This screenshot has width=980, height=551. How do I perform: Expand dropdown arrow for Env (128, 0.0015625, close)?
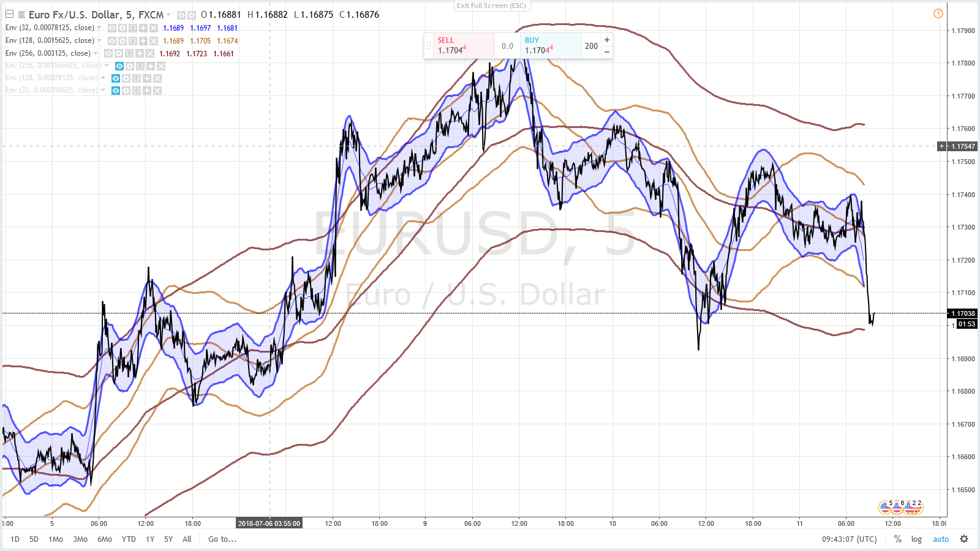coord(99,40)
